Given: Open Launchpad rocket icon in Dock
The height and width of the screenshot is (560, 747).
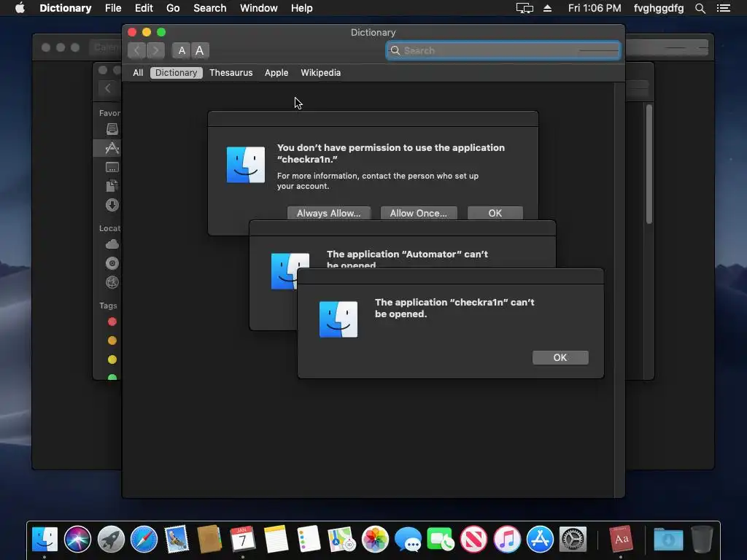Looking at the screenshot, I should [x=111, y=539].
